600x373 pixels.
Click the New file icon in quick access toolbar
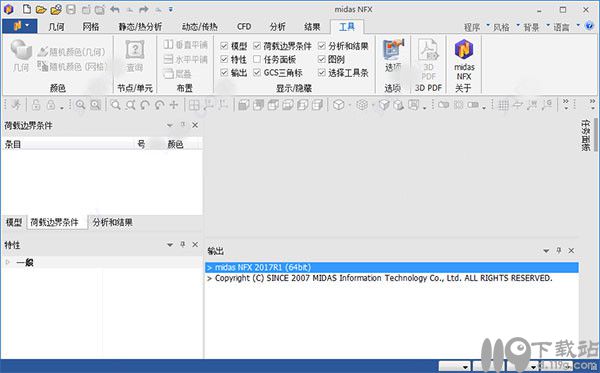[26, 9]
